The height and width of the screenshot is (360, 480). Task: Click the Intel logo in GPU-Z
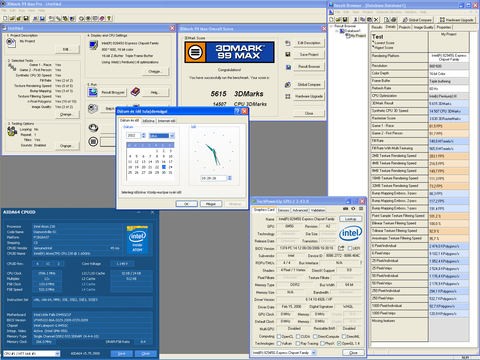pyautogui.click(x=350, y=233)
